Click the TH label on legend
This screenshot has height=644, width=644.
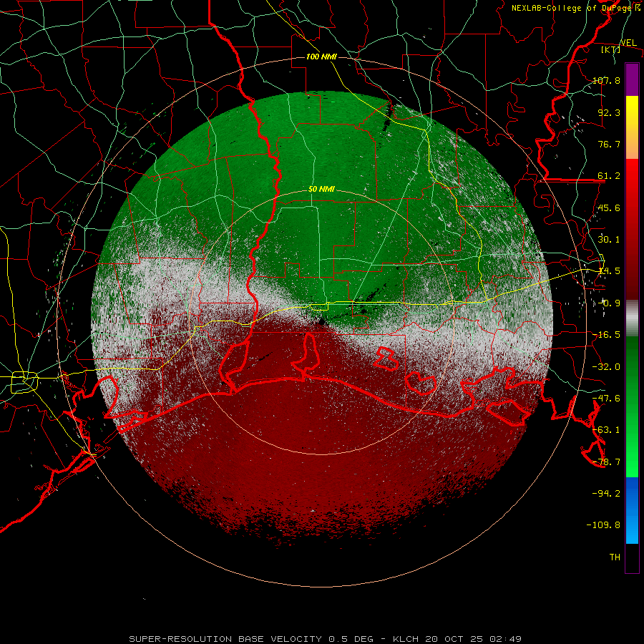pyautogui.click(x=615, y=557)
